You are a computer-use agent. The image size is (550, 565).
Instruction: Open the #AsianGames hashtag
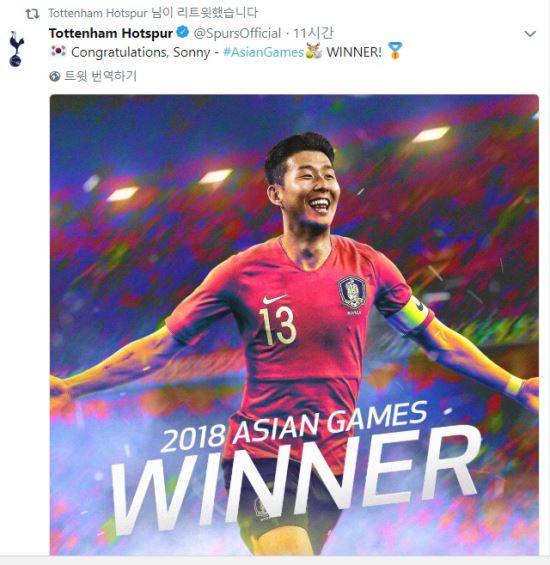(263, 52)
